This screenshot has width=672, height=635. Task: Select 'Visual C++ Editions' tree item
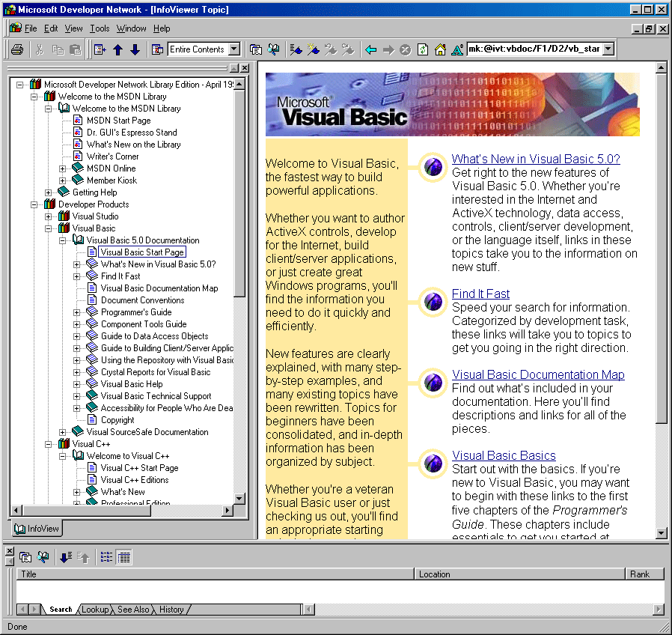click(135, 480)
